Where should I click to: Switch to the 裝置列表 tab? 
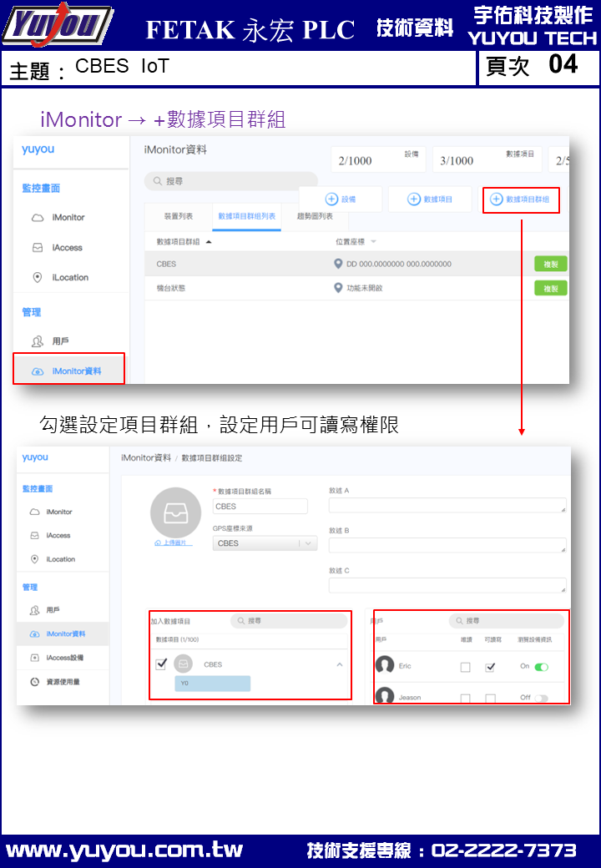pos(178,216)
